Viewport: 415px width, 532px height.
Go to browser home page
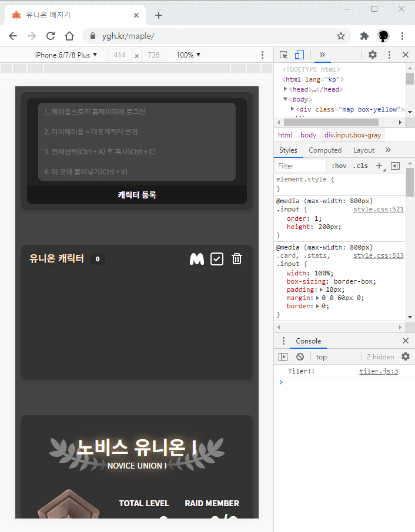[69, 36]
